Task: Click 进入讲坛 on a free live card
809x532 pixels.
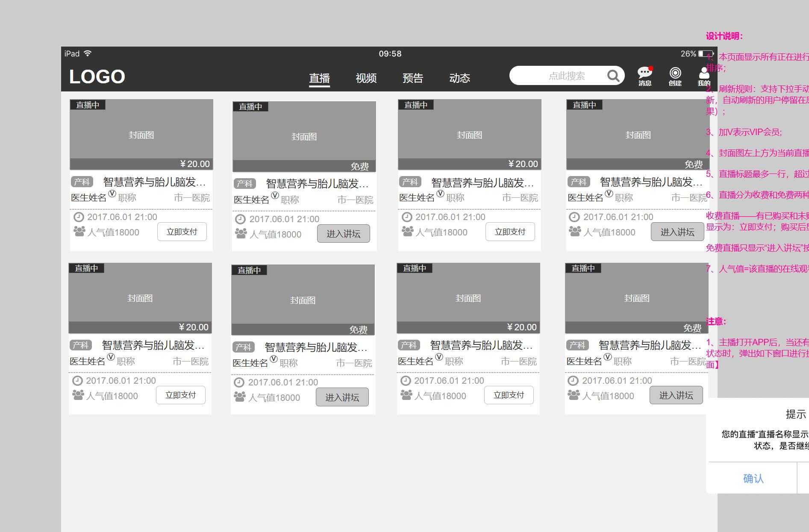Action: point(343,233)
